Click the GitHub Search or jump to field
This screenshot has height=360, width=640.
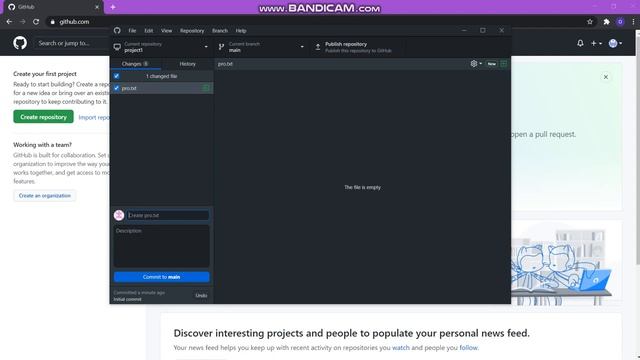tap(71, 43)
